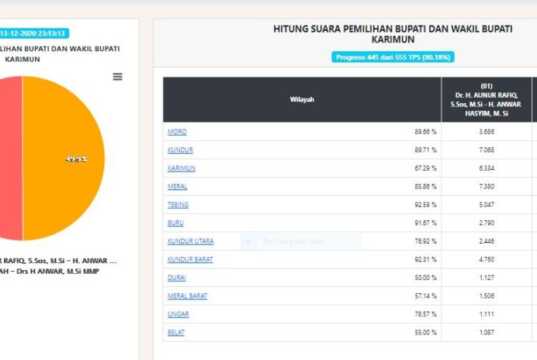Click candidate 01 vote count in the DURAI row

(x=486, y=278)
